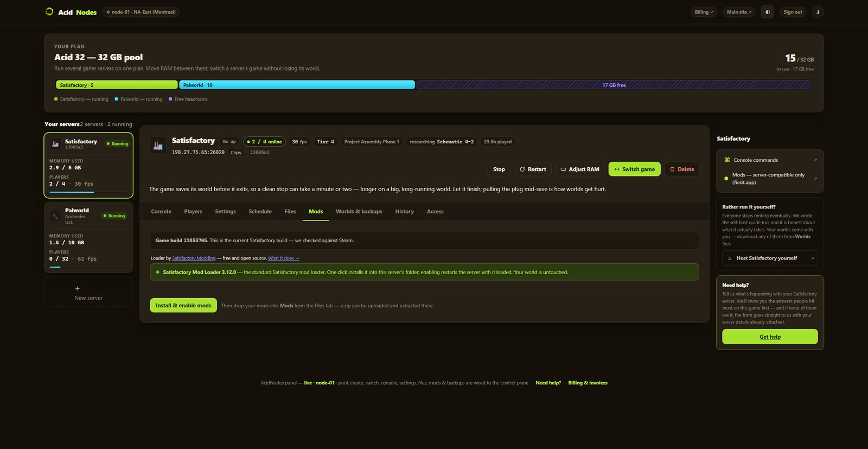Select the Satisfactory server card
This screenshot has width=868, height=449.
coord(88,165)
